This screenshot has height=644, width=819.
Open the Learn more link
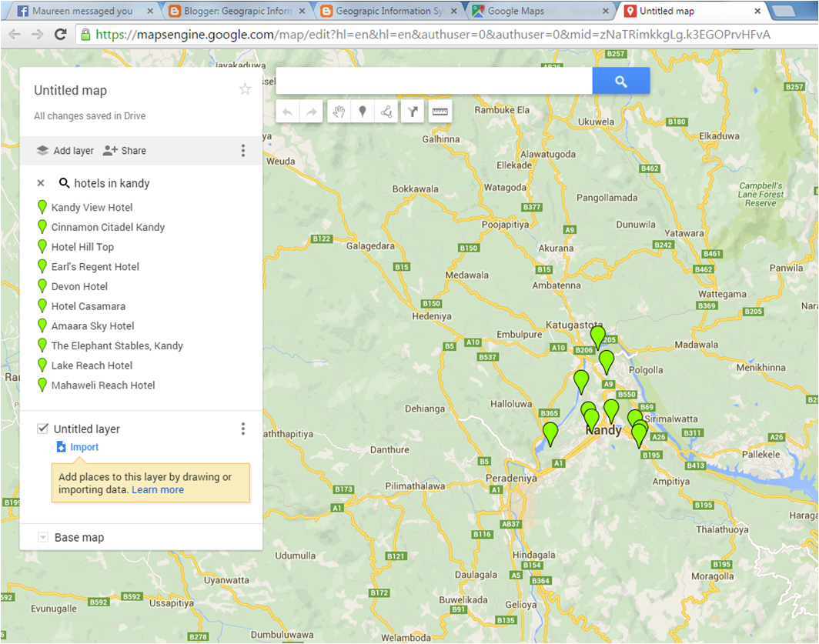tap(158, 490)
